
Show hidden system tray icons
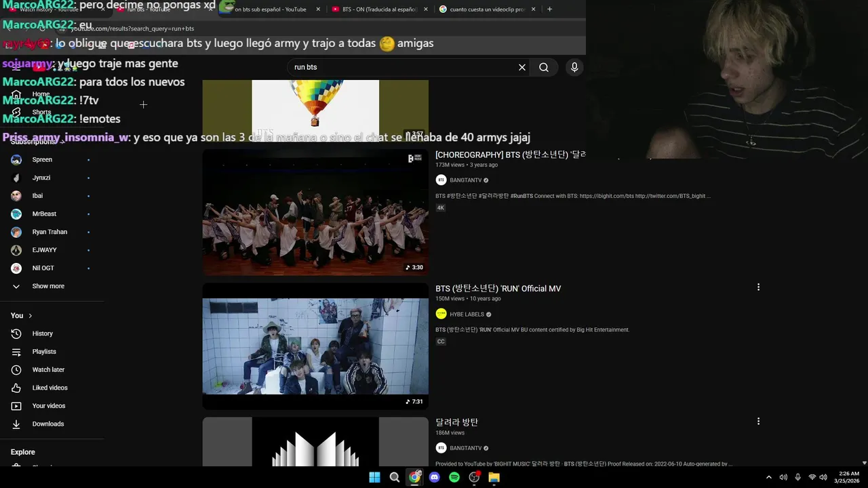tap(768, 477)
